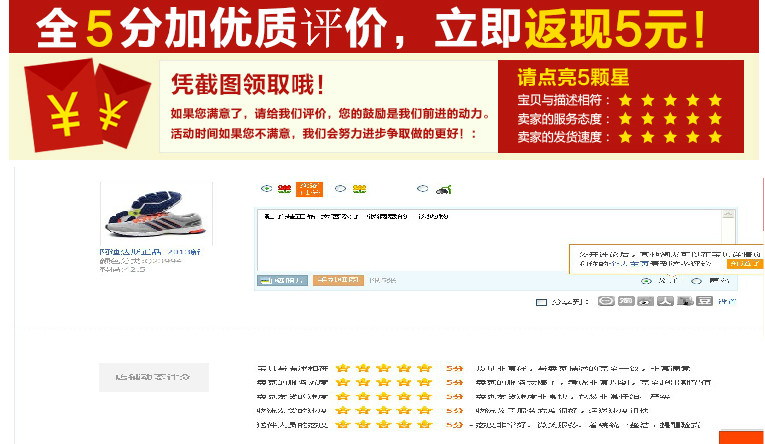Click the orange button beside the photo button
765x444 pixels.
(338, 280)
